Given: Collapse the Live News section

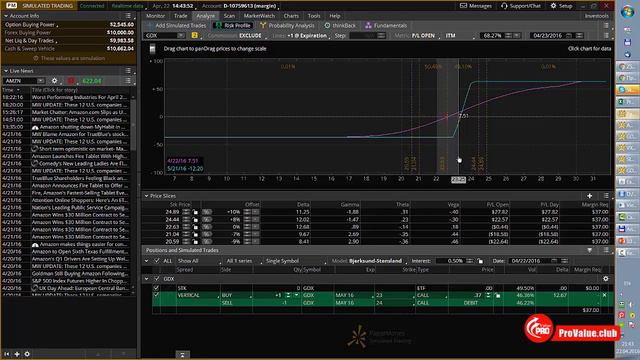Looking at the screenshot, I should (x=6, y=71).
